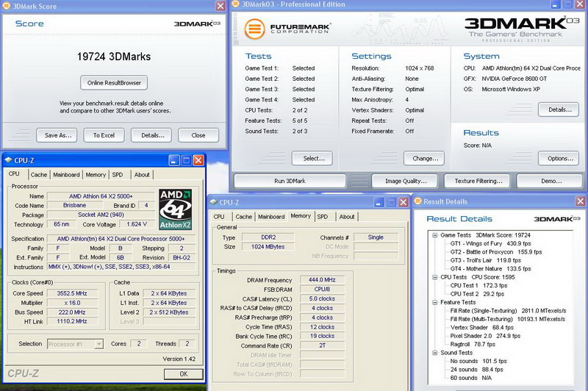Click Change under the Settings section

click(x=424, y=159)
